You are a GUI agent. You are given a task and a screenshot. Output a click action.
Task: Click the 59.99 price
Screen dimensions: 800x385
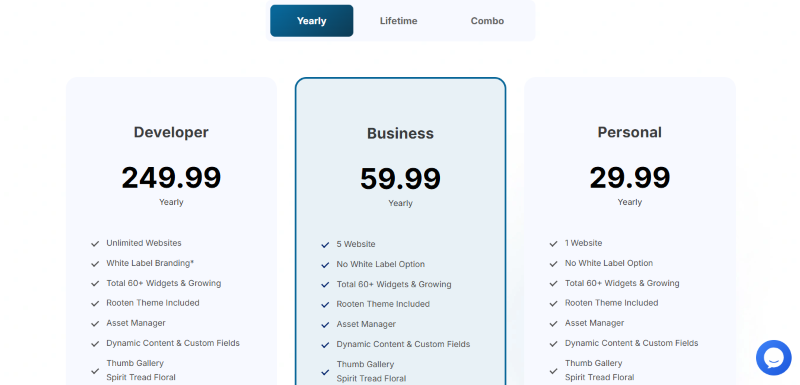coord(400,178)
